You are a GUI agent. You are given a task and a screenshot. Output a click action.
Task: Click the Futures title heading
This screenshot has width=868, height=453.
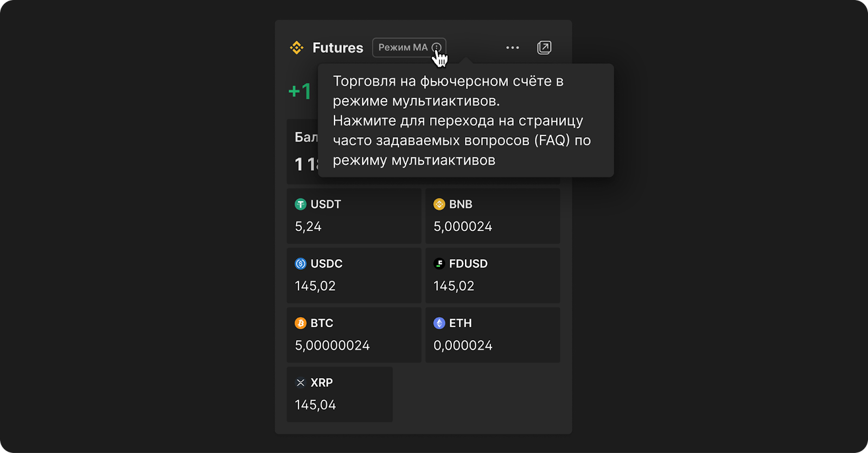338,48
